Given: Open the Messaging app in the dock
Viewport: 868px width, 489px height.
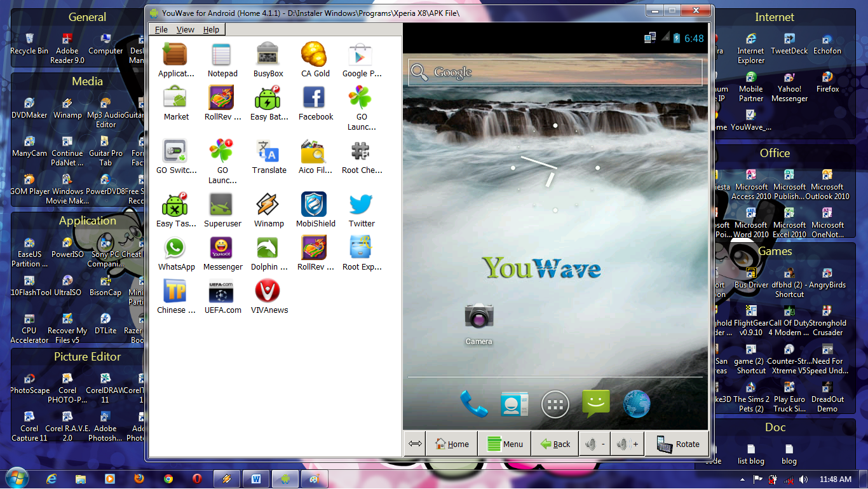Looking at the screenshot, I should pyautogui.click(x=595, y=404).
